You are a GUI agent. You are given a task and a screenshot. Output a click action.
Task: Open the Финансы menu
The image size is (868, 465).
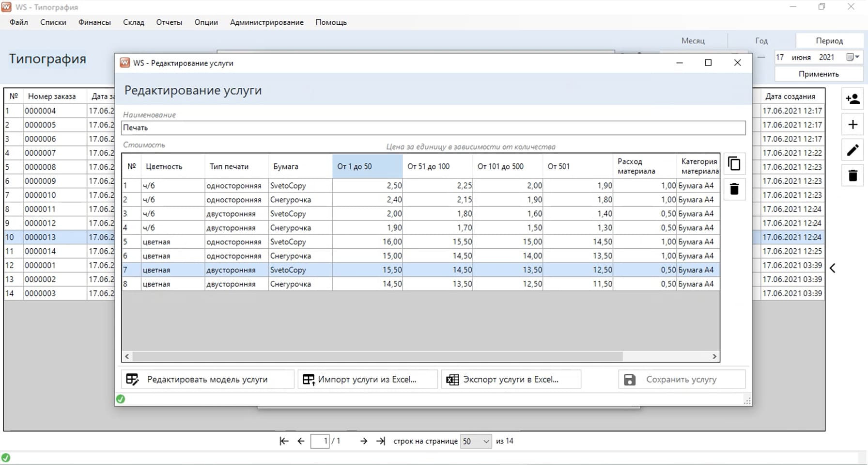click(94, 22)
